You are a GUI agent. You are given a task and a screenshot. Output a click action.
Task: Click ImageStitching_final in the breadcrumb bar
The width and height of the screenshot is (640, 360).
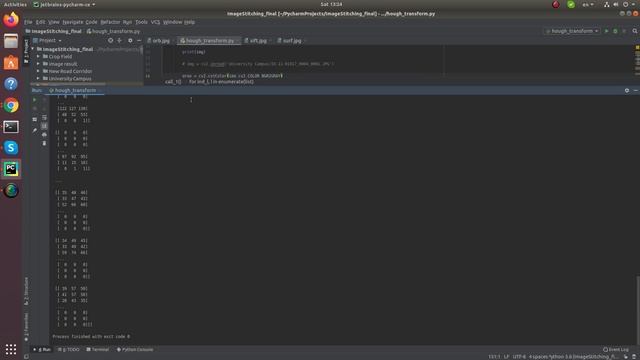point(53,31)
